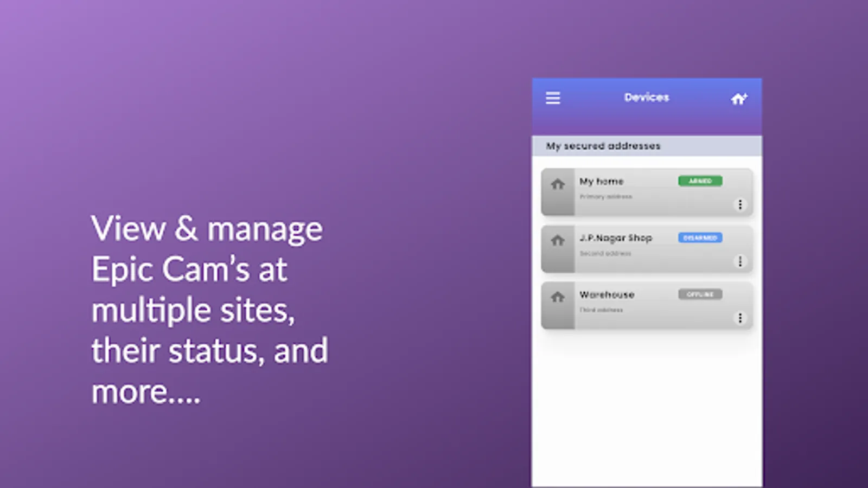Open the three-dot menu for Warehouse

[740, 318]
